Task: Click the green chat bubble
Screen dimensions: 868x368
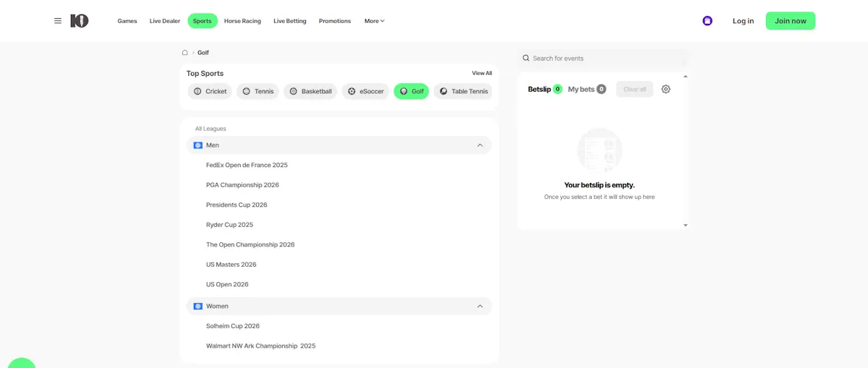Action: (x=21, y=363)
